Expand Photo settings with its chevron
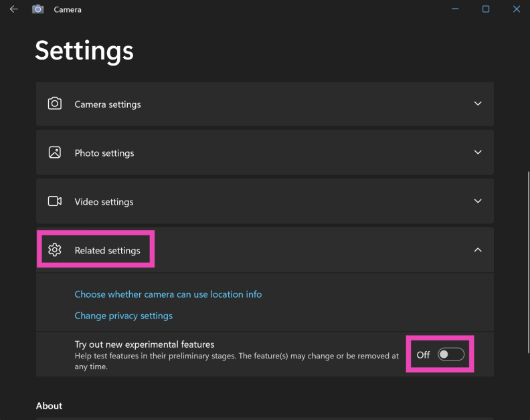Viewport: 530px width, 420px height. pyautogui.click(x=478, y=152)
